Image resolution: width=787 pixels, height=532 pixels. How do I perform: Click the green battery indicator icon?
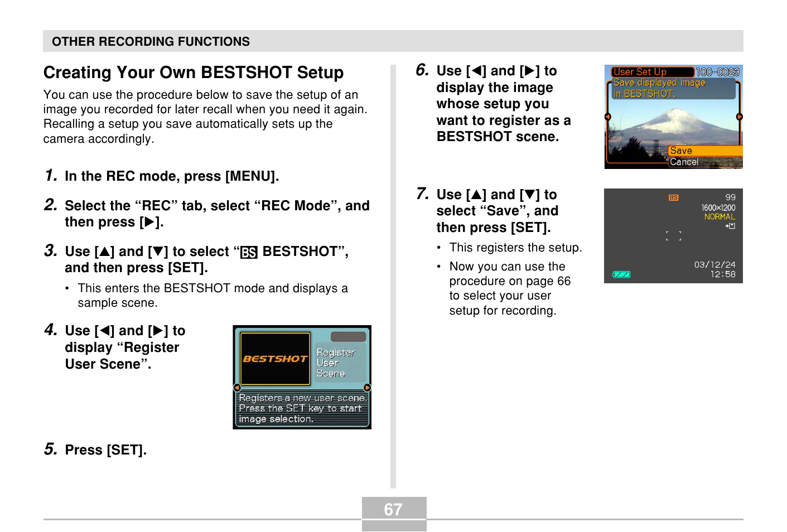[621, 274]
